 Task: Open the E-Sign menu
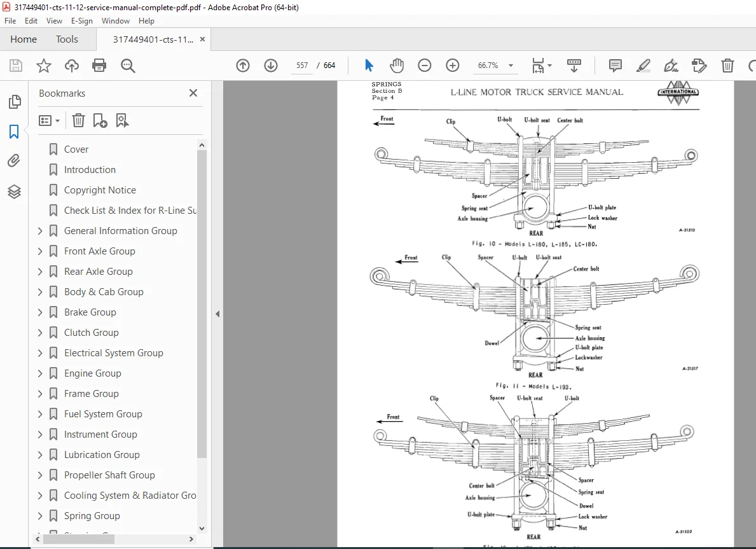click(x=81, y=21)
